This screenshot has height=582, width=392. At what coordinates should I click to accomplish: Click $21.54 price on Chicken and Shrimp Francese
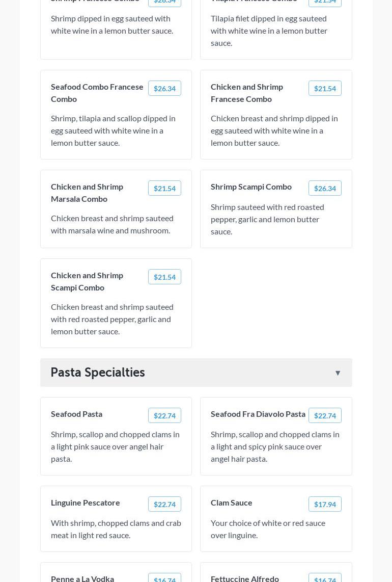325,89
